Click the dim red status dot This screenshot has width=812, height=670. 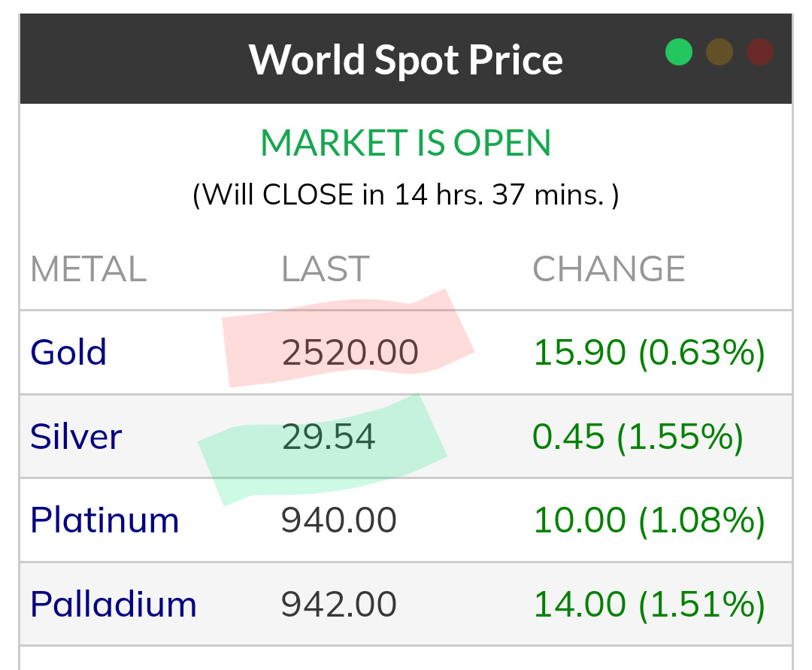coord(760,52)
